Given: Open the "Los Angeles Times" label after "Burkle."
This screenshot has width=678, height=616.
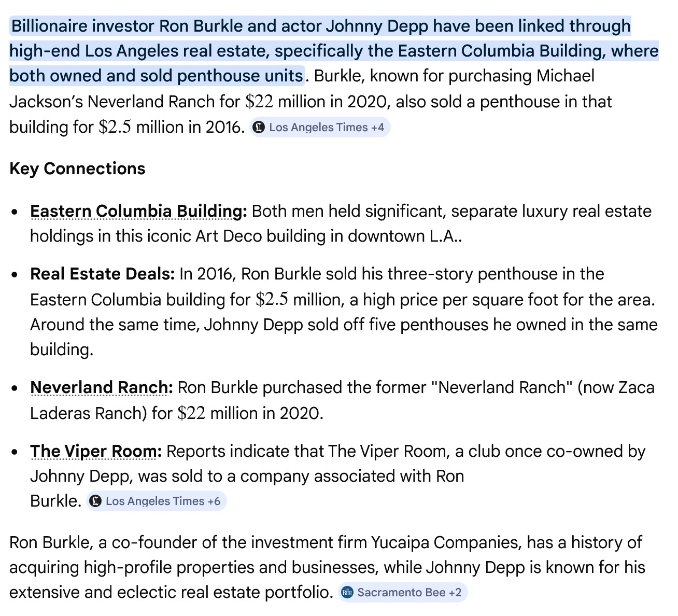Looking at the screenshot, I should pos(154,501).
